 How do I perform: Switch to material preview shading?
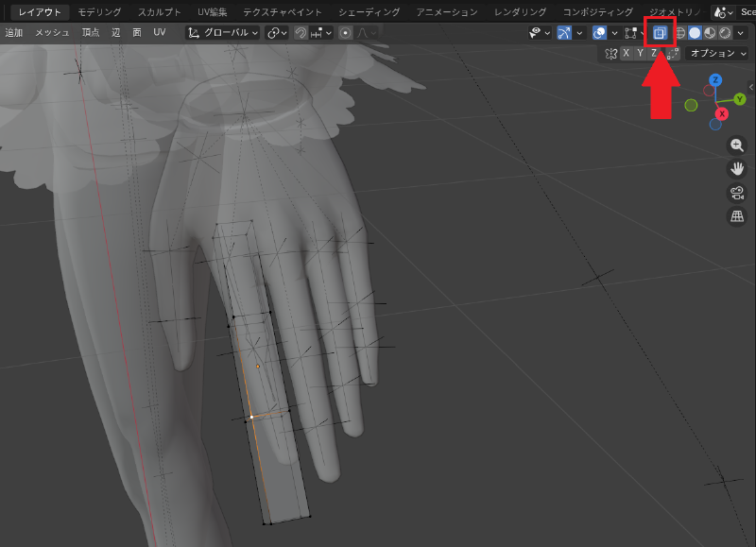coord(710,32)
